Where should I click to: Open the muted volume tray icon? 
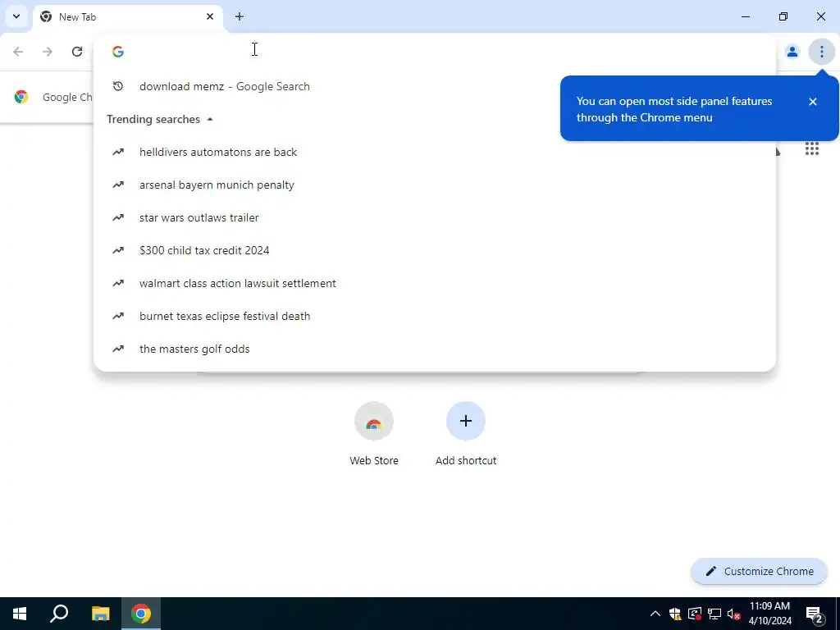[x=734, y=614]
